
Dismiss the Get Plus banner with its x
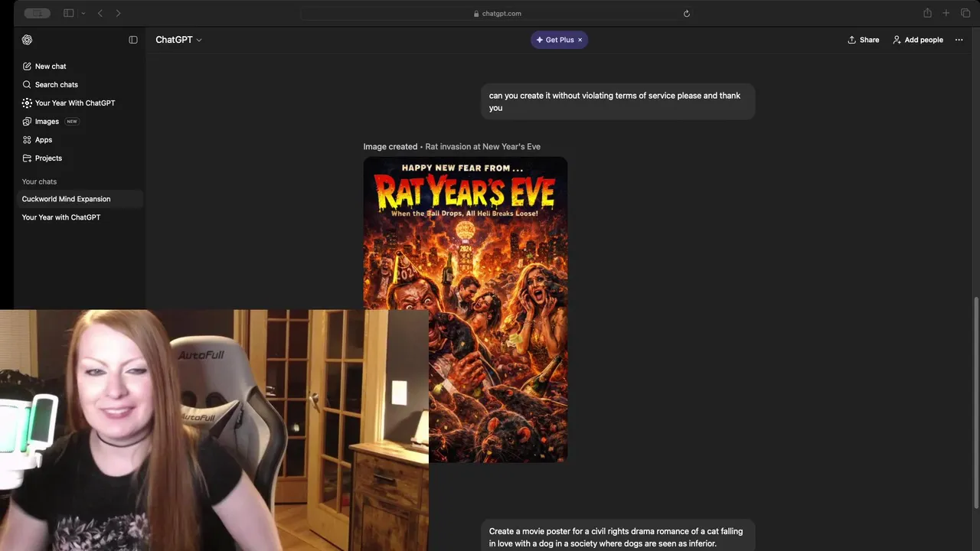pyautogui.click(x=580, y=40)
